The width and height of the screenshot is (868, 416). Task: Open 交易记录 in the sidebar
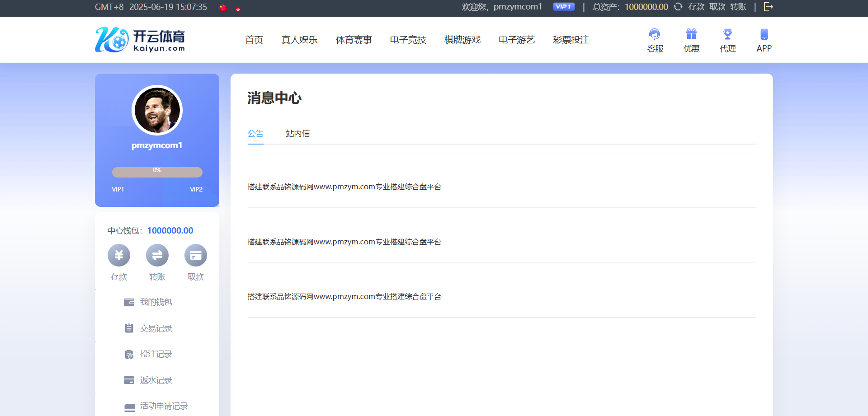(156, 328)
